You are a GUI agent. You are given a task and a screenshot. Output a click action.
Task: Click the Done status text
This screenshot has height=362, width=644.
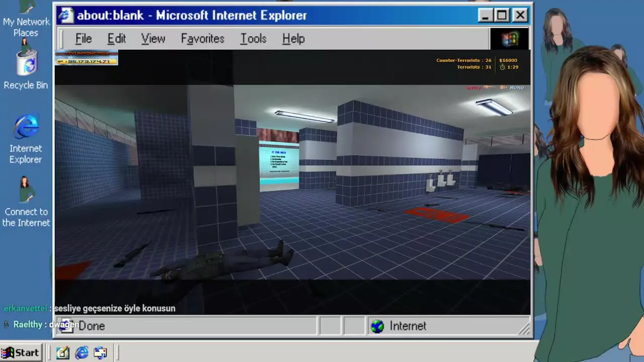point(92,326)
